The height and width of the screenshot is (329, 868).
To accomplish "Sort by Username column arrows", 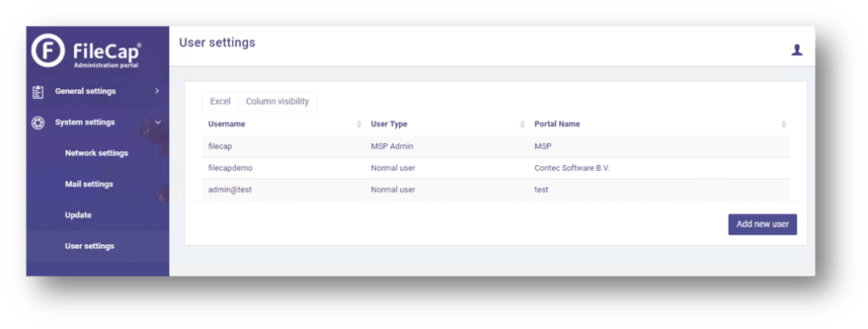I will pyautogui.click(x=358, y=125).
